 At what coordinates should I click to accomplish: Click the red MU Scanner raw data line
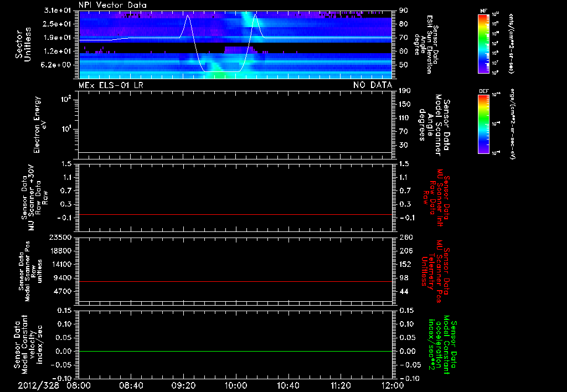[235, 214]
